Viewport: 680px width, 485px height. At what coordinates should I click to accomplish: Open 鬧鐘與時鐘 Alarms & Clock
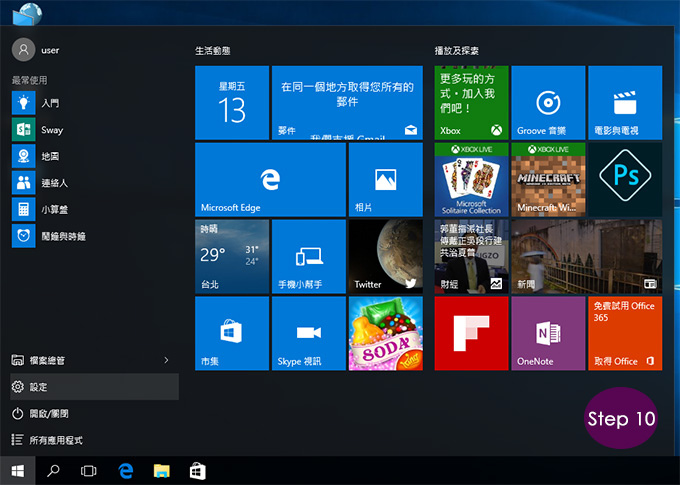pos(95,236)
